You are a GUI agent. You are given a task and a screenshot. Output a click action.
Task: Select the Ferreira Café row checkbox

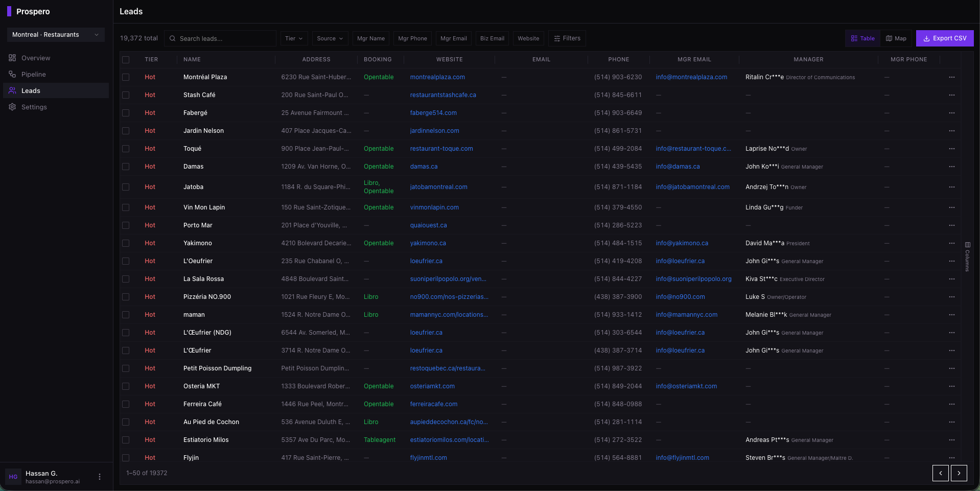point(126,404)
